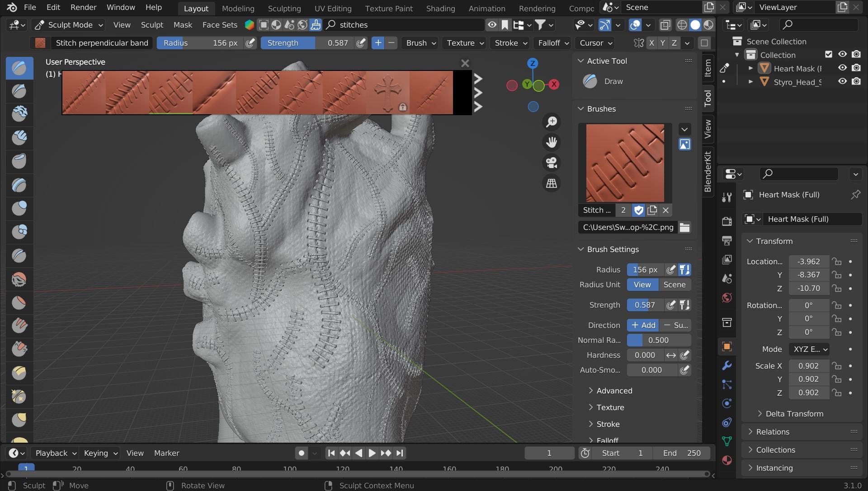Click the Texture Paint workspace tab
Screen dimensions: 868x491
coord(388,7)
